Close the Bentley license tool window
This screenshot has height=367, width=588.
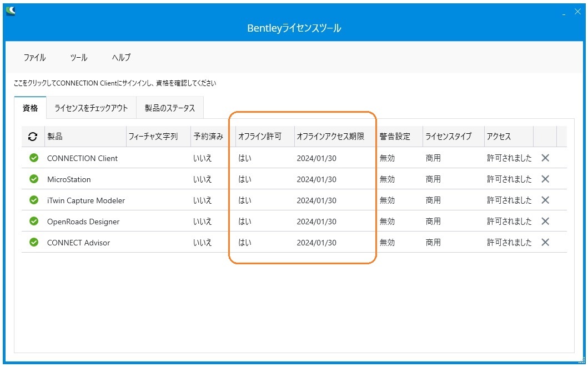tap(577, 12)
